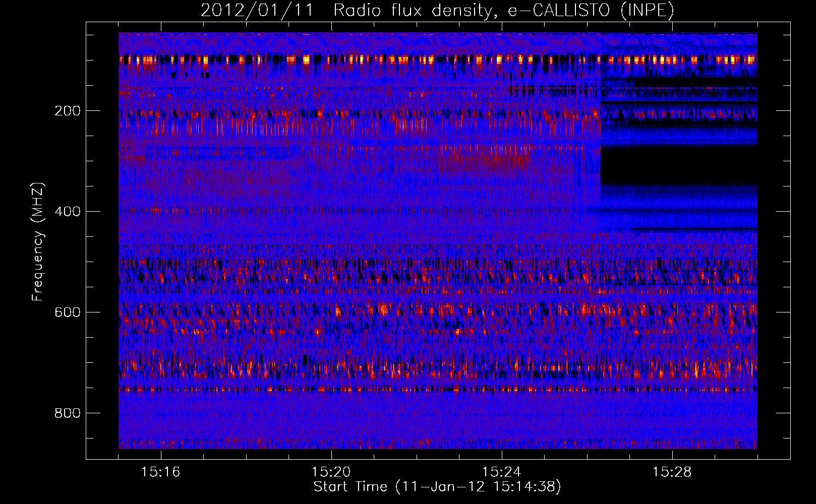Click the black dropout region near 300 MHz
Viewport: 816px width, 504px height.
click(679, 166)
